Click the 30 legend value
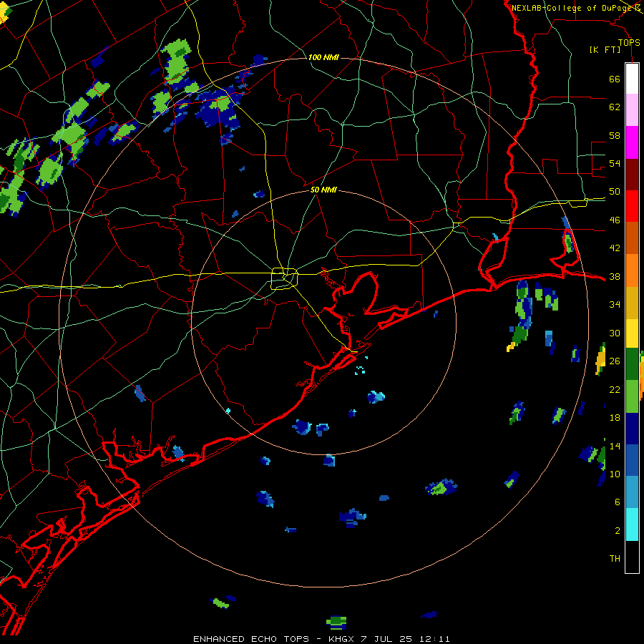This screenshot has height=644, width=644. [x=615, y=333]
